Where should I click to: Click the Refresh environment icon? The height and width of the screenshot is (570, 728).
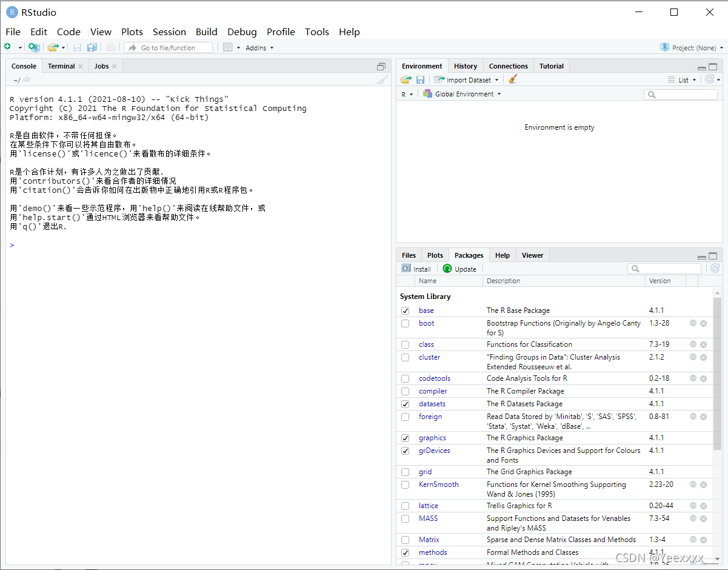709,79
